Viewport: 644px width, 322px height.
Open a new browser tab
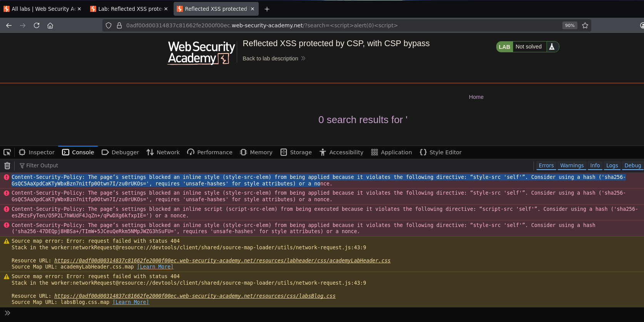267,9
